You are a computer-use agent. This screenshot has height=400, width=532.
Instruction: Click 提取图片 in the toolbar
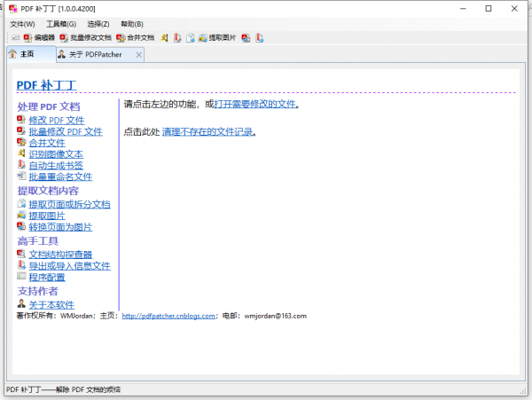[217, 37]
